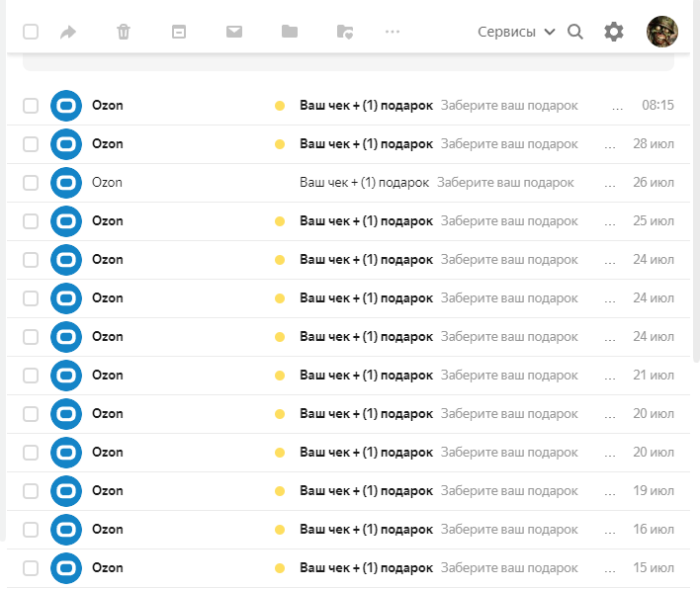This screenshot has width=700, height=590.
Task: Open the user profile avatar menu
Action: (661, 32)
